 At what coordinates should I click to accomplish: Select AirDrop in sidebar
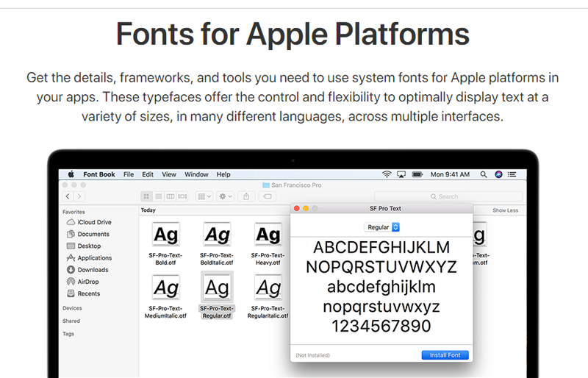click(x=82, y=282)
